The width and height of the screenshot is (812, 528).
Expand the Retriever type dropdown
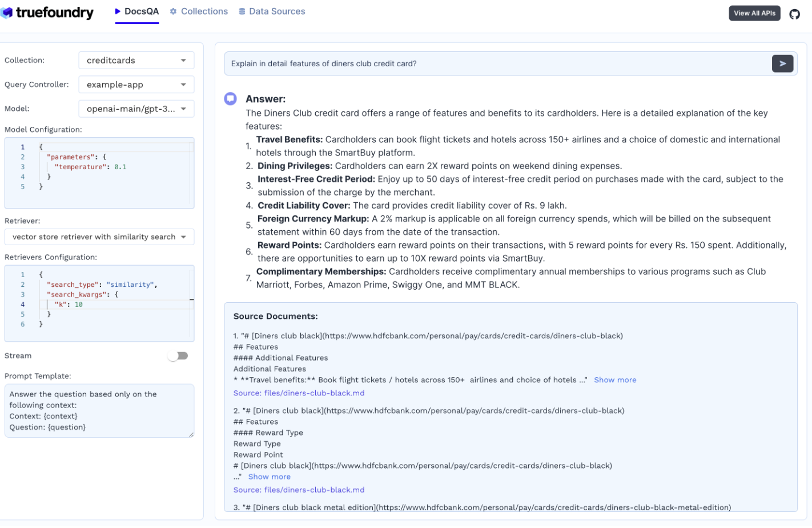99,237
